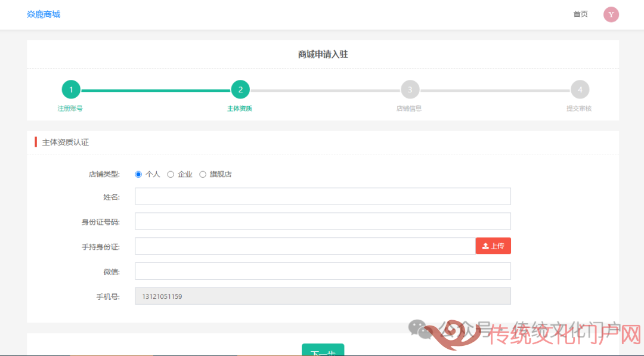Screen dimensions: 644x356
Task: Click the 手持身份证 file input field
Action: click(305, 246)
